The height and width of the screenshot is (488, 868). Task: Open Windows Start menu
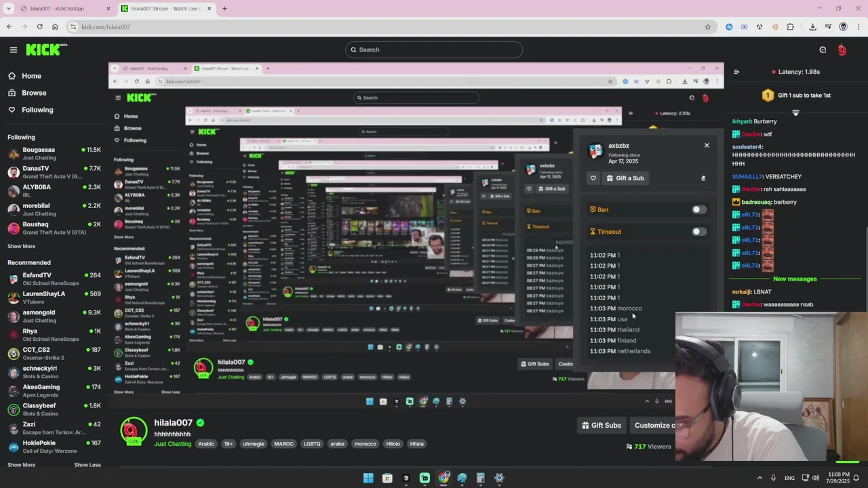(x=368, y=478)
